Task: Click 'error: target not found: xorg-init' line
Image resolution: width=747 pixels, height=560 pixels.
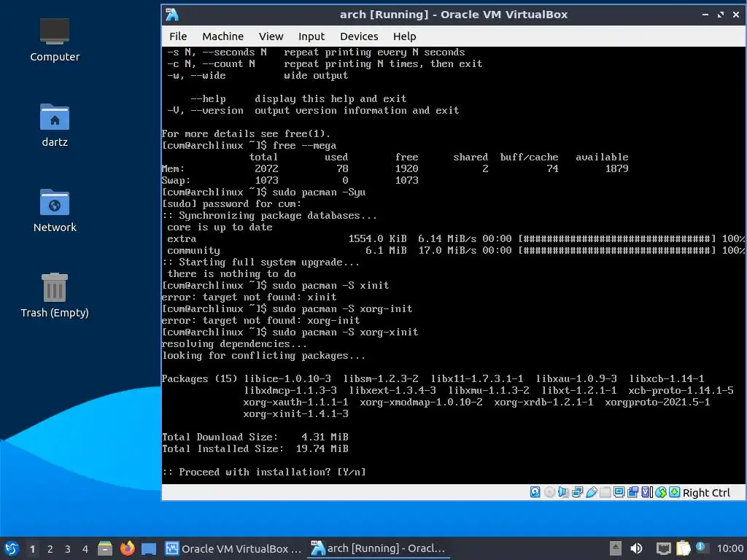Action: (261, 321)
